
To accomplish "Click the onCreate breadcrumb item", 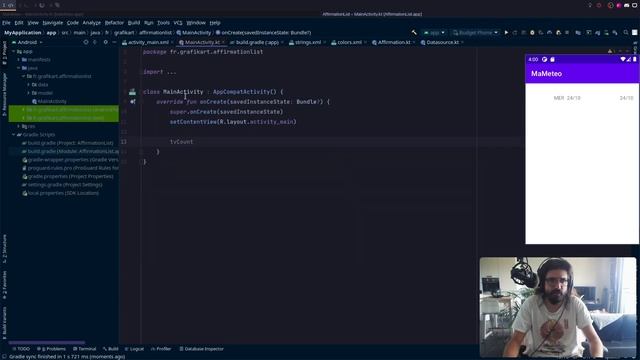I will pyautogui.click(x=263, y=33).
